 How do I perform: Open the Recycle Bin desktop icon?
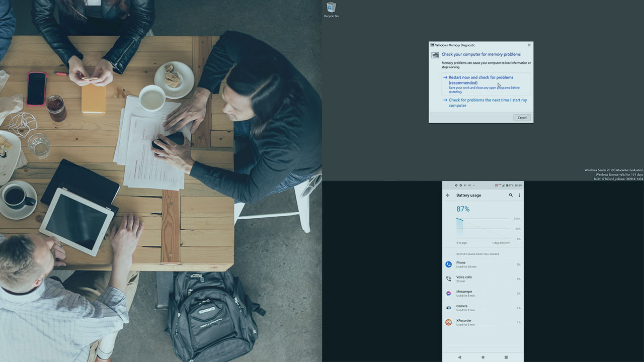pos(331,9)
